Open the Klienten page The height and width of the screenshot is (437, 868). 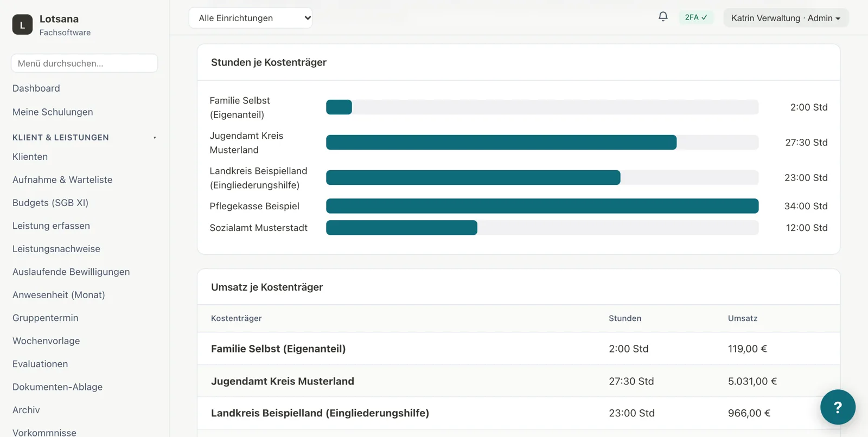click(x=30, y=157)
